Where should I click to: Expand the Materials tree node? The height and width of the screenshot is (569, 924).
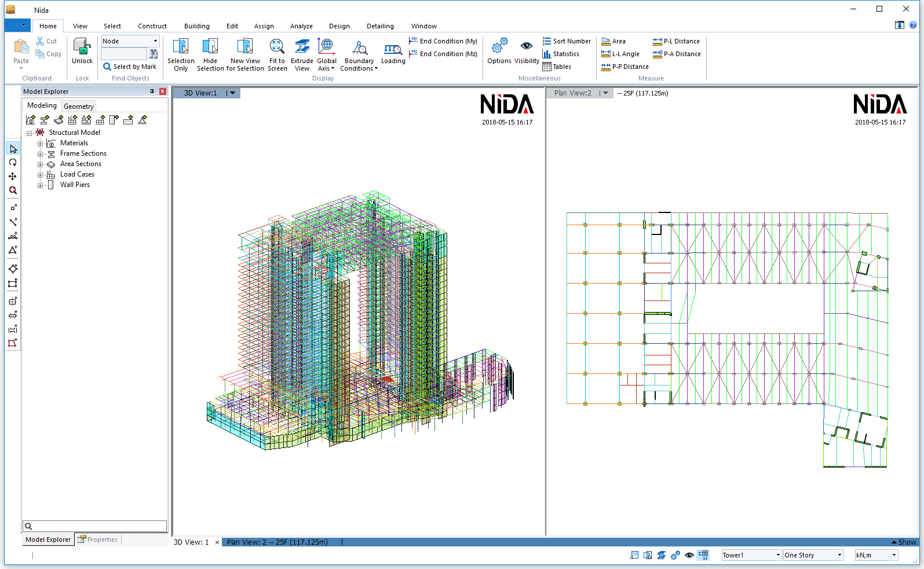(x=41, y=144)
